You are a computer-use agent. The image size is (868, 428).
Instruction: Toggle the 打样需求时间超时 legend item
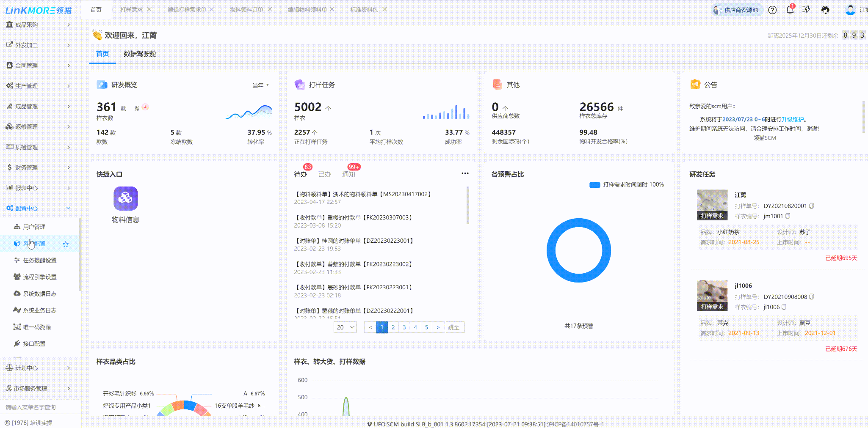[x=627, y=185]
